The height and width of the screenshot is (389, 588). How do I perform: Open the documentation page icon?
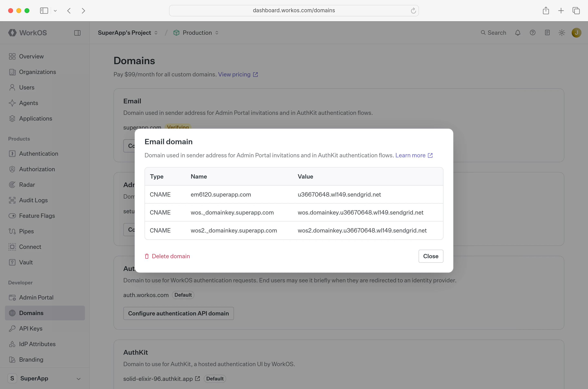click(x=547, y=33)
